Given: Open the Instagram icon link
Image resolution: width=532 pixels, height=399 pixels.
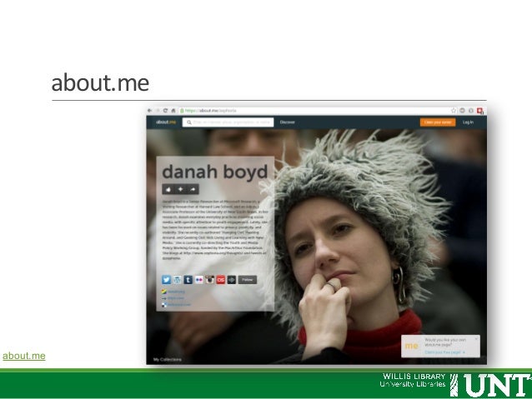Looking at the screenshot, I should [x=209, y=280].
